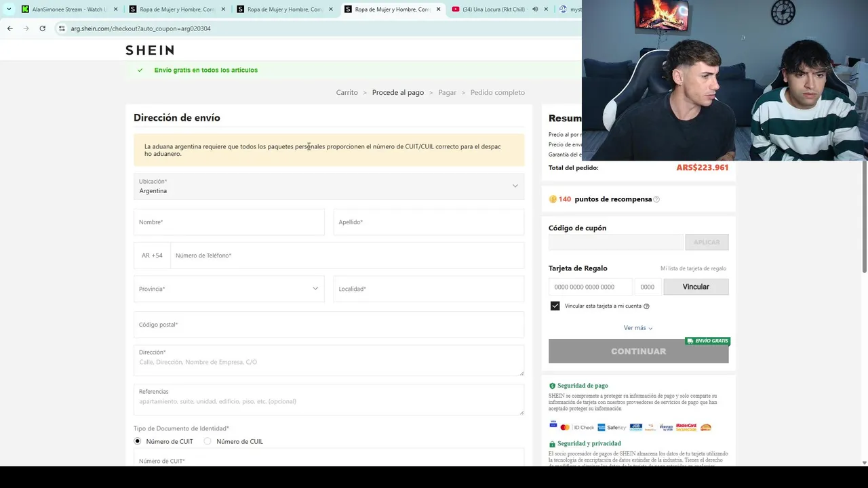
Task: Focus the arg.shein.com address bar
Action: point(319,28)
